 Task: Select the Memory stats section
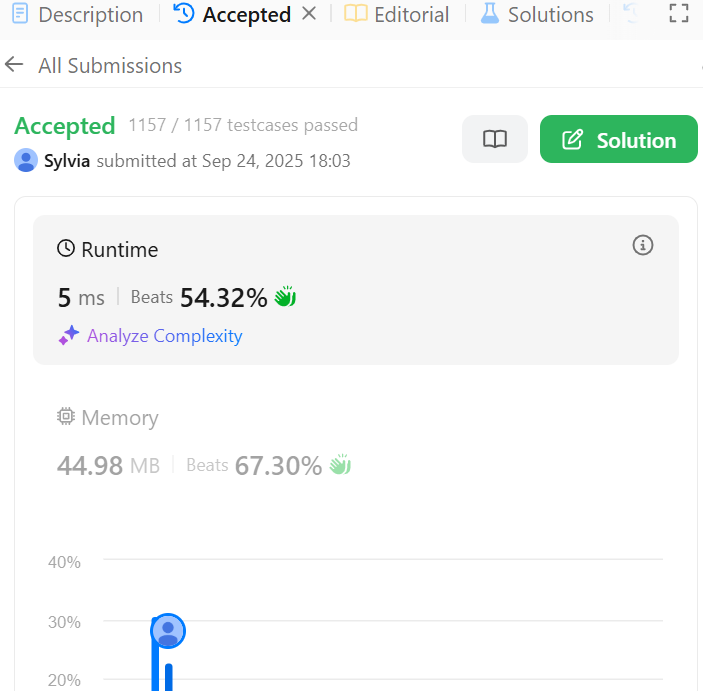[x=355, y=441]
